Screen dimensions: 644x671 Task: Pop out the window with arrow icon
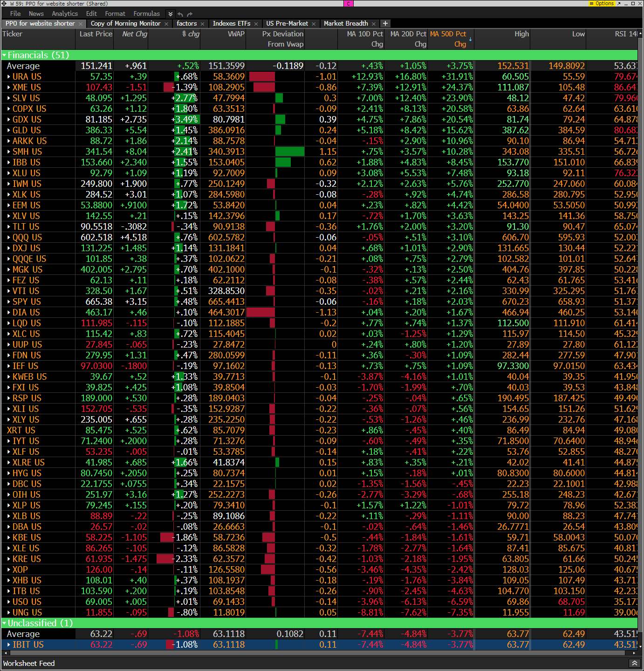tap(619, 3)
